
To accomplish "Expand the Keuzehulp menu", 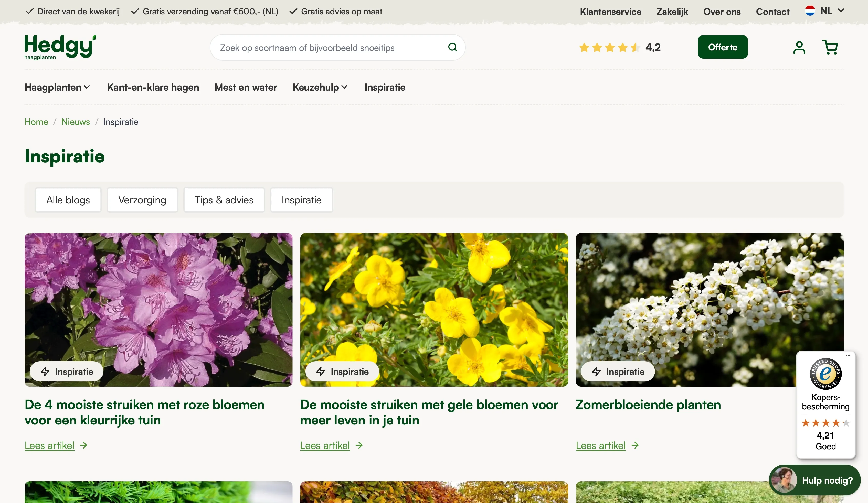I will pyautogui.click(x=320, y=88).
